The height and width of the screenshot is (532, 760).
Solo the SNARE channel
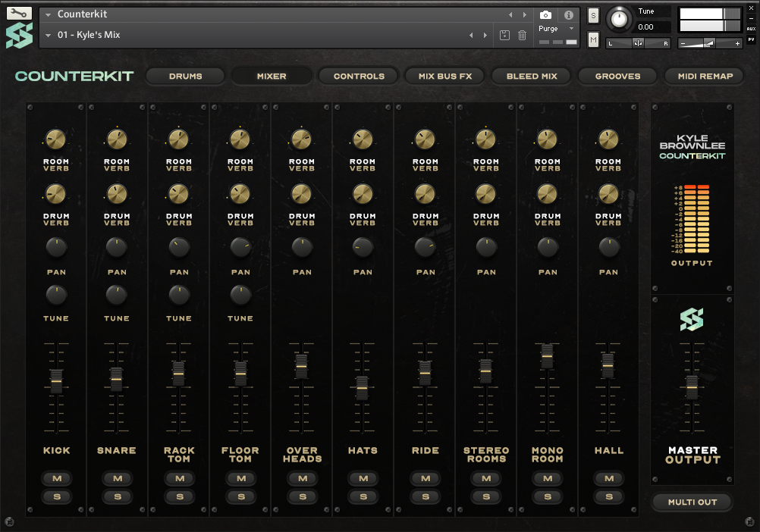pos(118,497)
